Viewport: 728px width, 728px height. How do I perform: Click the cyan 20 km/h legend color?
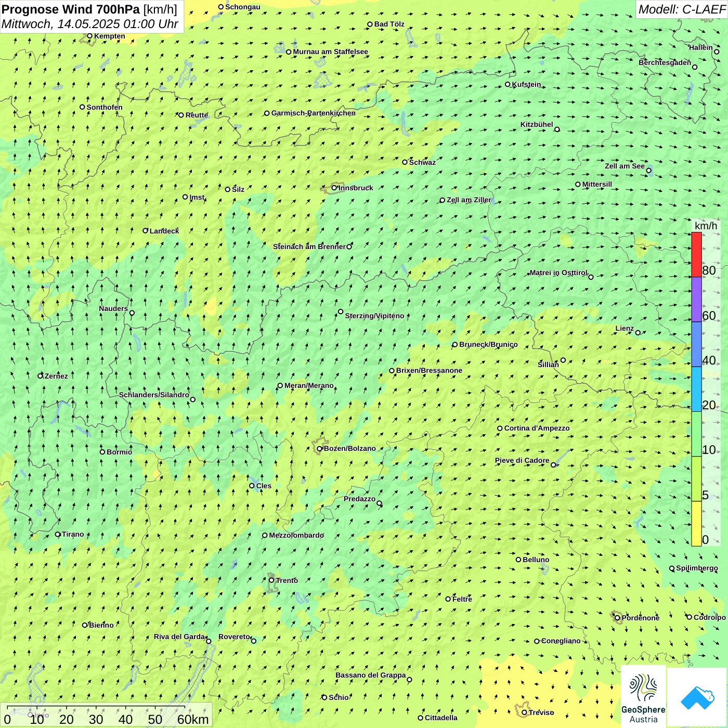click(x=696, y=389)
